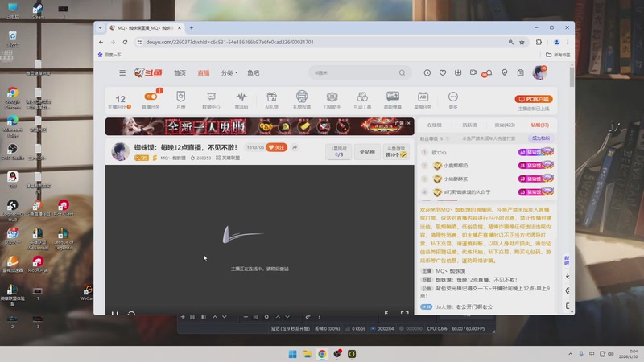Open the AD 任务 toolbar icon
Image resolution: width=644 pixels, height=362 pixels.
click(423, 100)
